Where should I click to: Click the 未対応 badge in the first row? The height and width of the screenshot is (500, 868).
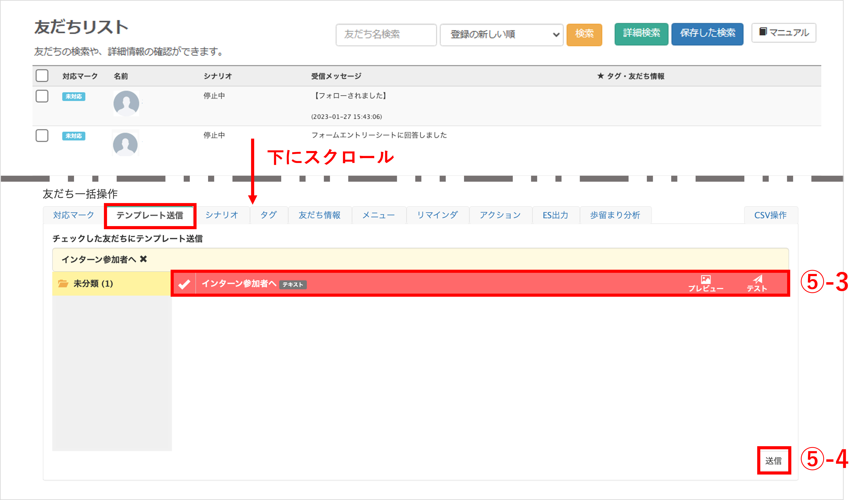74,97
